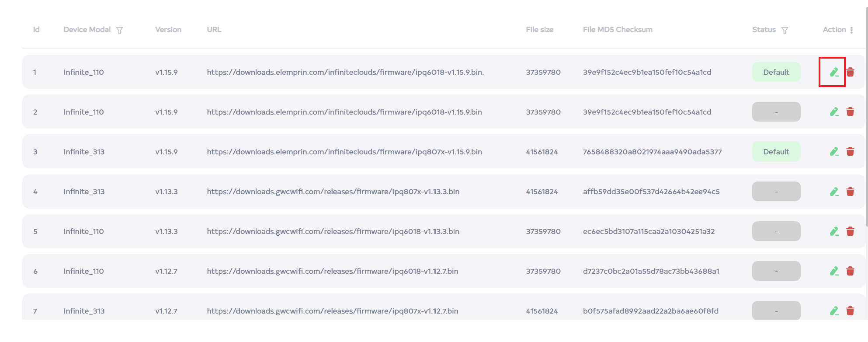The height and width of the screenshot is (342, 868).
Task: Click the File size column header
Action: (x=539, y=30)
